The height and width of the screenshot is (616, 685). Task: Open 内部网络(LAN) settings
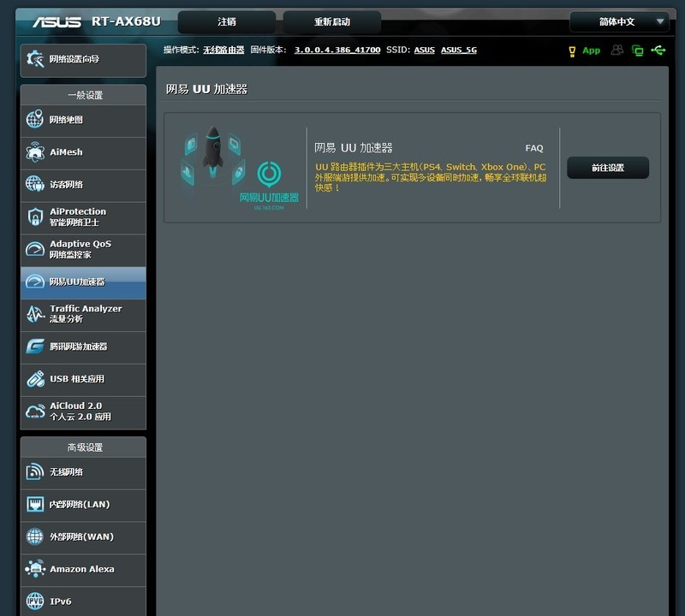click(x=83, y=504)
